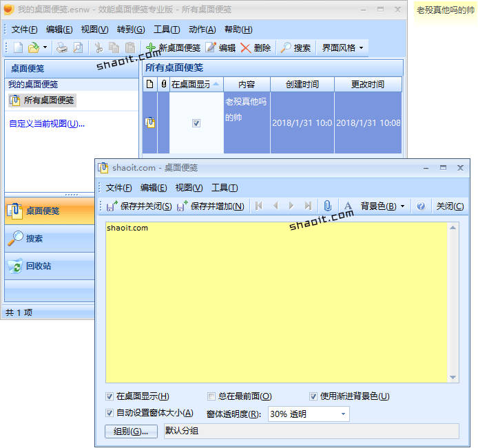Create a new desktop note (新桌面便笺)
The width and height of the screenshot is (478, 448).
coord(173,47)
